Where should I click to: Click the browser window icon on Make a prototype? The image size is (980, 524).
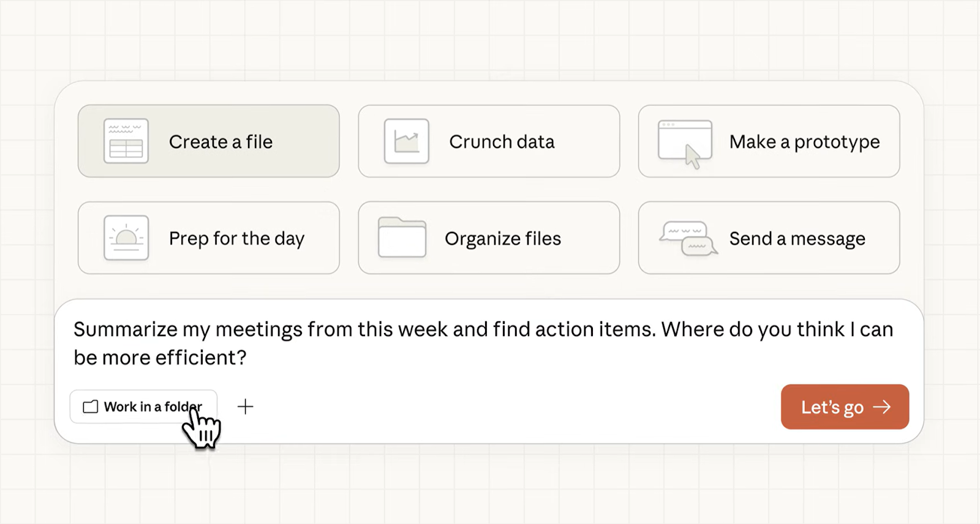tap(685, 143)
